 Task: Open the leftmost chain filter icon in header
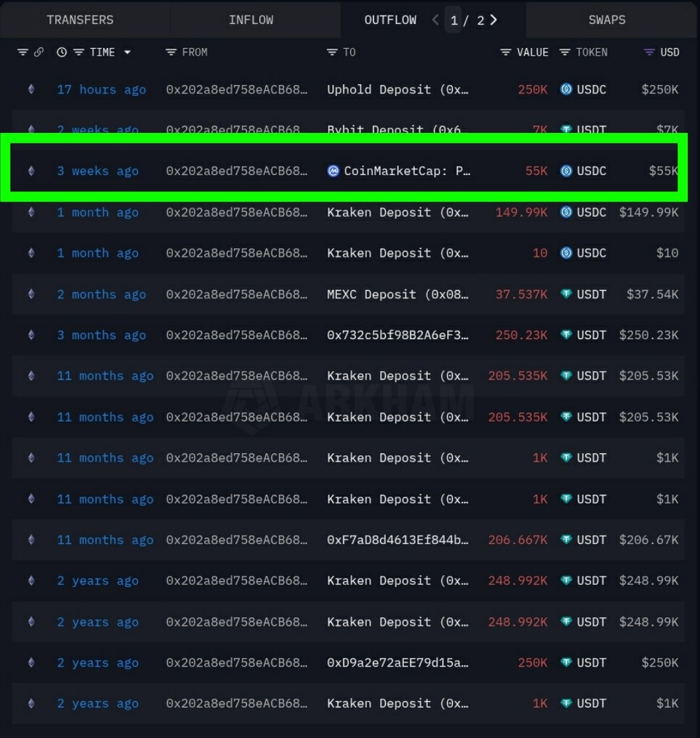tap(23, 53)
